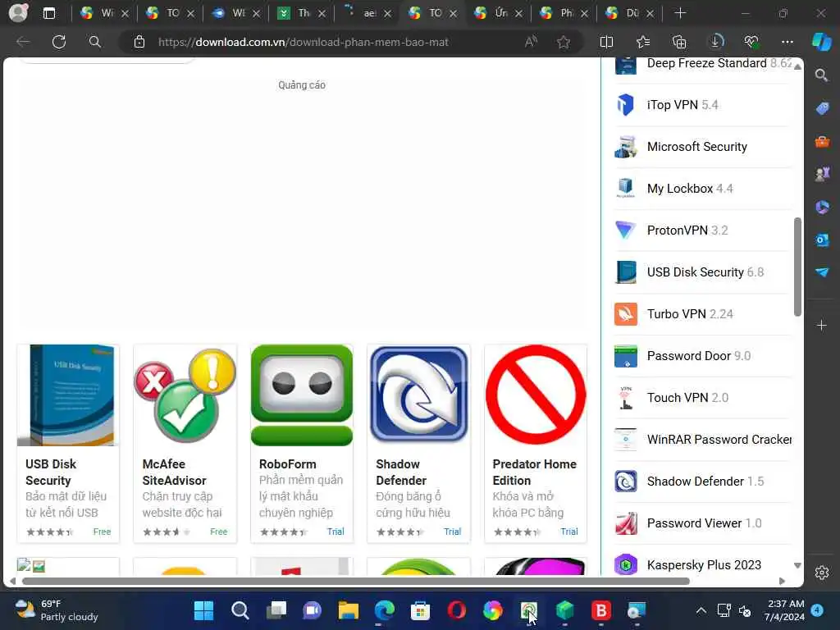This screenshot has width=840, height=630.
Task: Click the profile avatar icon
Action: pyautogui.click(x=18, y=12)
